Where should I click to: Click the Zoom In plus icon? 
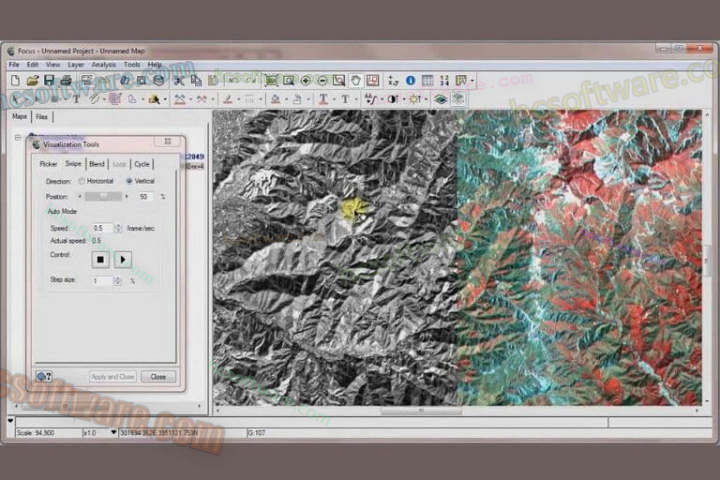tap(305, 81)
